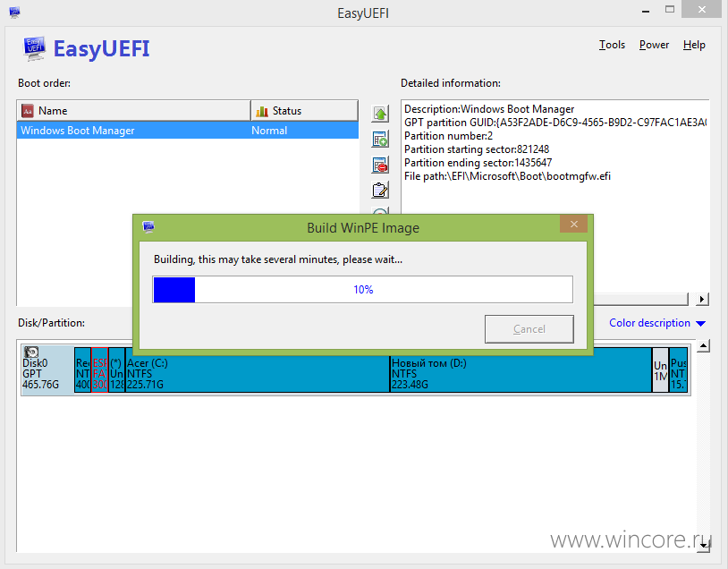Select the grey Un 1M partition
Viewport: 728px width, 569px height.
tap(660, 369)
